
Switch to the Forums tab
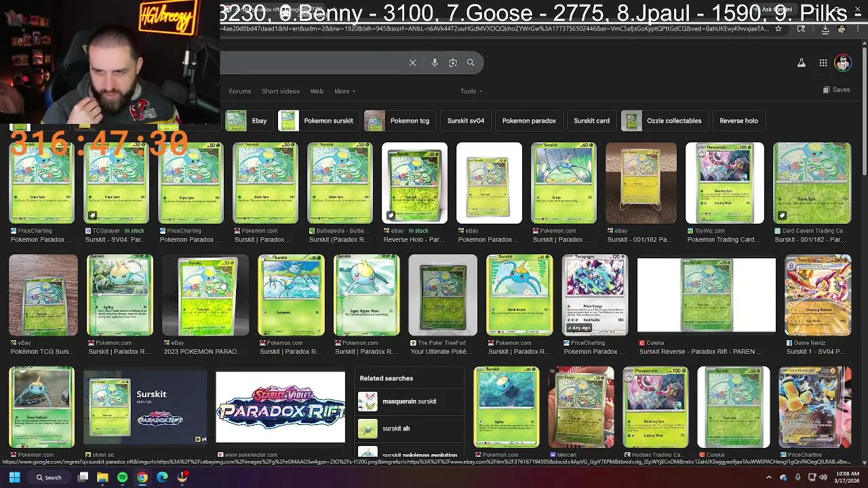point(240,91)
